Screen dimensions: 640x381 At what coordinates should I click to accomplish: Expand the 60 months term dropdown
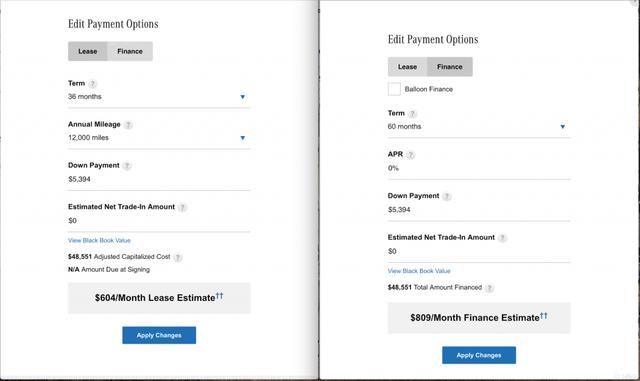(479, 127)
